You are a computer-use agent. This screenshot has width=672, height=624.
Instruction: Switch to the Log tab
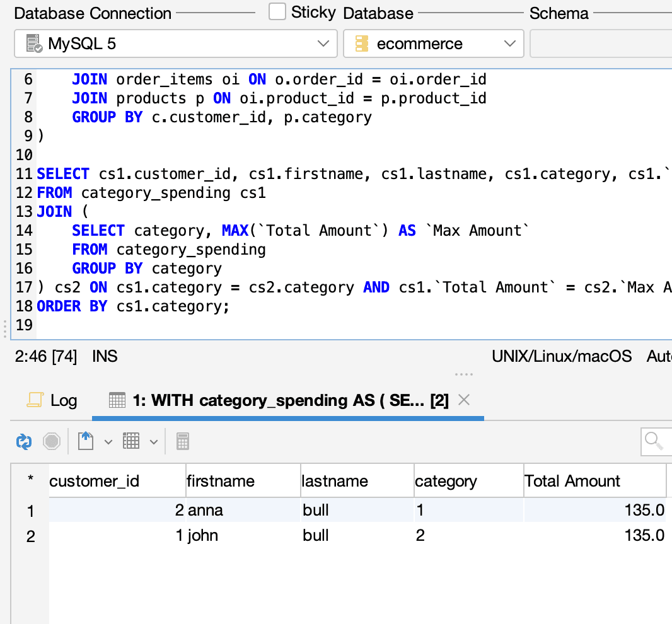52,400
